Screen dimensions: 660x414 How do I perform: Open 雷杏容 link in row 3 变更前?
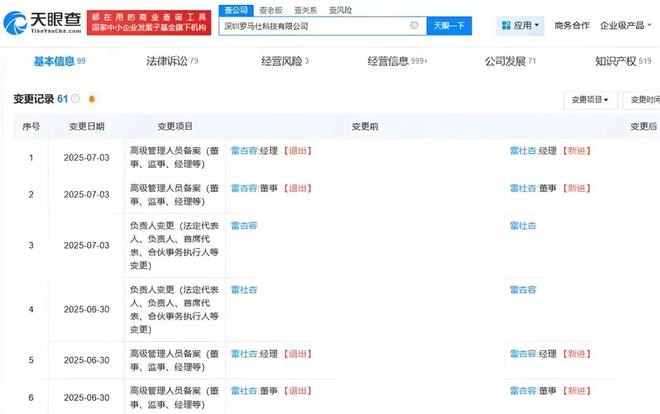244,226
